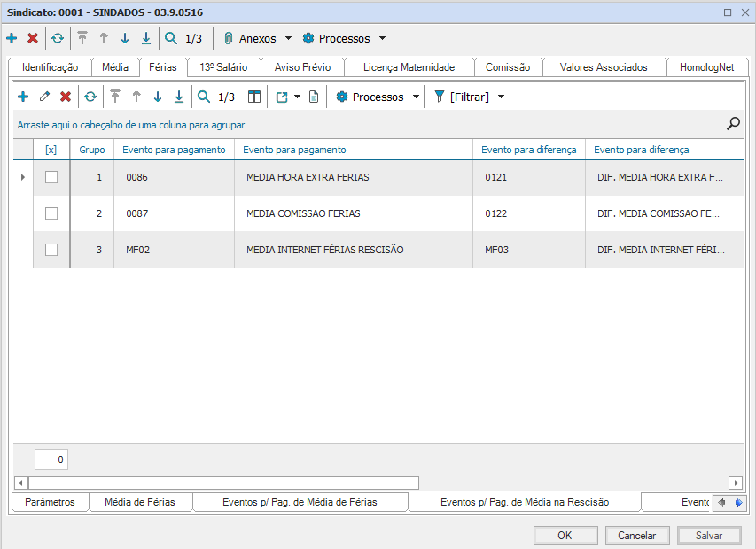Click the magnifier search icon above the grid
The width and height of the screenshot is (756, 549).
point(733,124)
